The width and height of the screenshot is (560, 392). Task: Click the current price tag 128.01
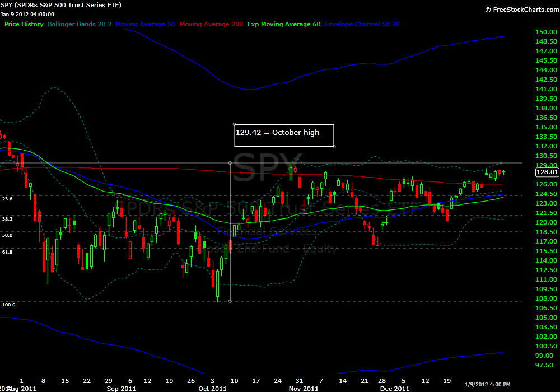pos(547,172)
